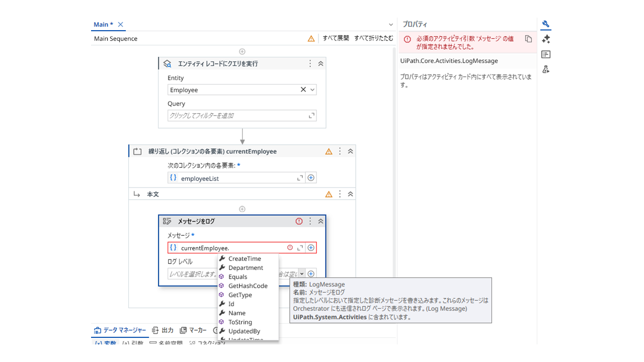This screenshot has height=362, width=644.
Task: Click すべて展開 to expand all
Action: (x=336, y=38)
